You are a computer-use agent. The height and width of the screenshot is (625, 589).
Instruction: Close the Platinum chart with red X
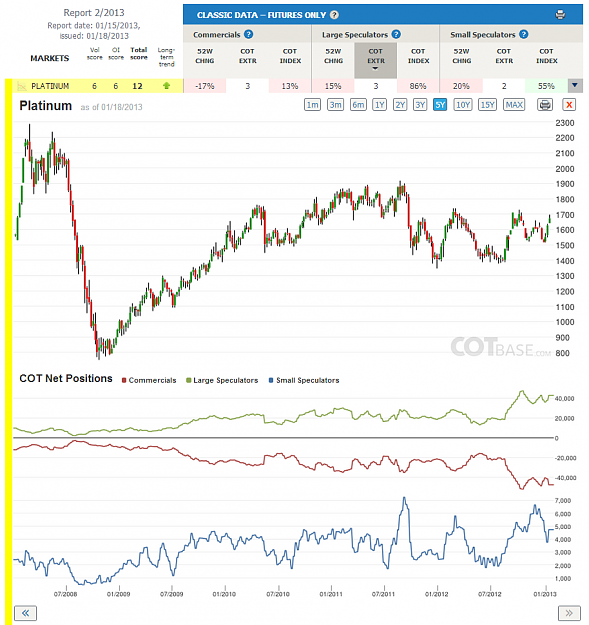pyautogui.click(x=569, y=105)
